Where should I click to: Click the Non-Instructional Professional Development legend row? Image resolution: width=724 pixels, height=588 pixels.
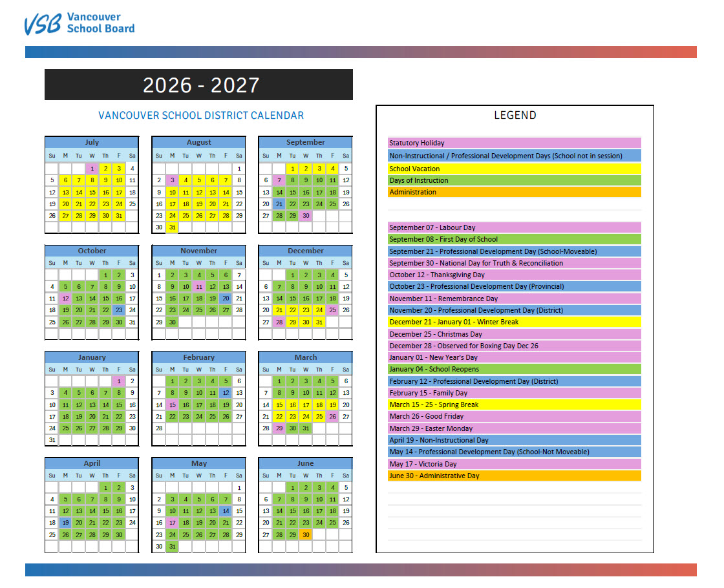(x=514, y=155)
